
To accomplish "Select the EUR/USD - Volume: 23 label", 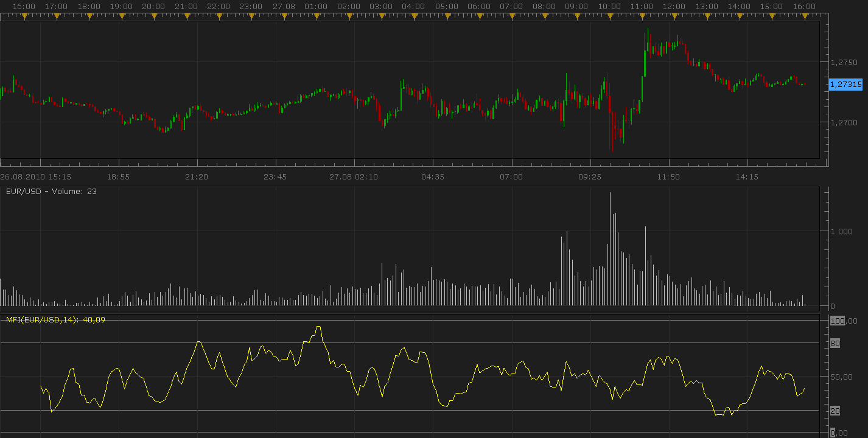I will point(52,191).
